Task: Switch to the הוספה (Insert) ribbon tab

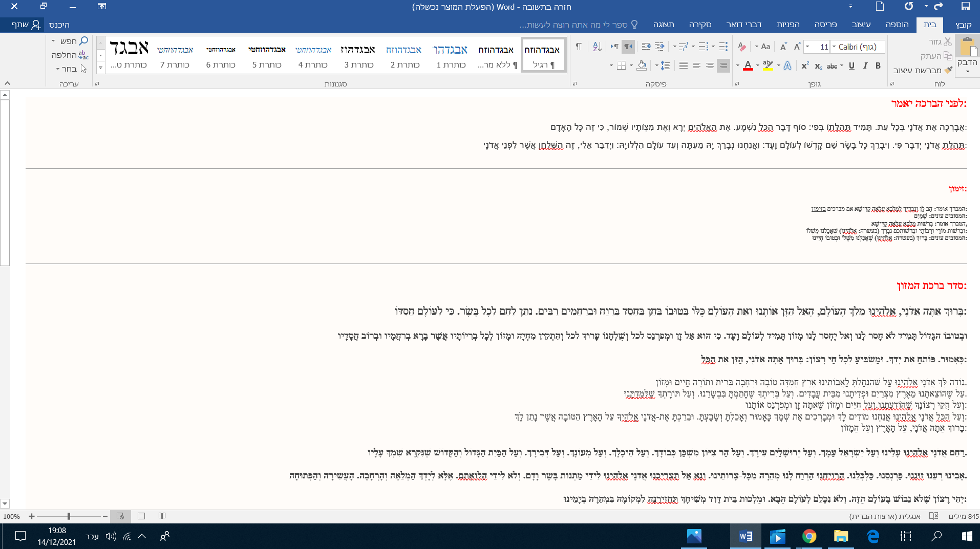Action: 897,25
